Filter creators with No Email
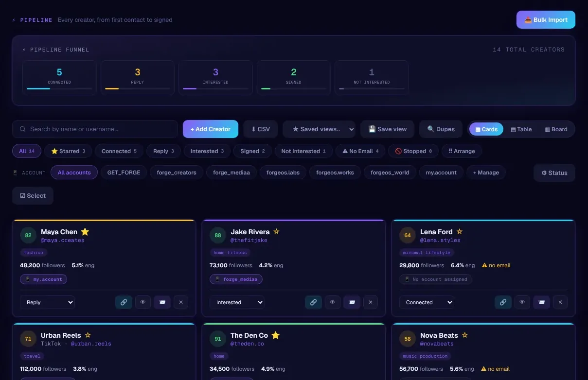The height and width of the screenshot is (380, 588). point(360,151)
